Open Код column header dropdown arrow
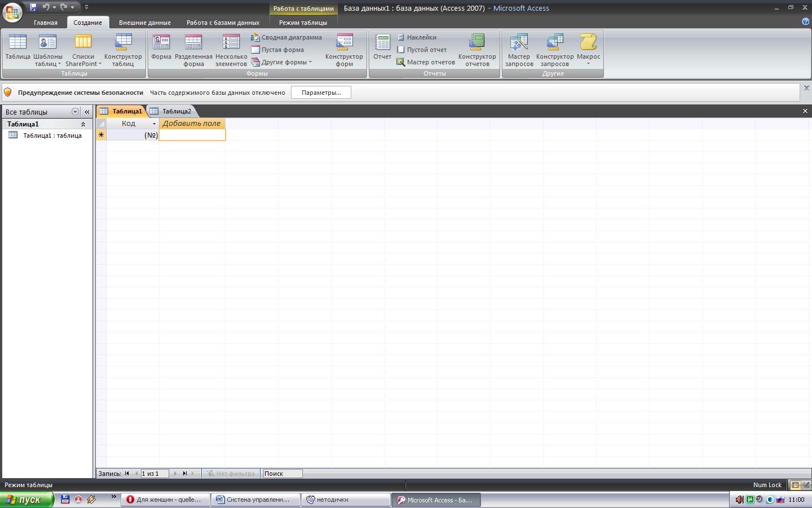This screenshot has height=508, width=812. pos(154,124)
